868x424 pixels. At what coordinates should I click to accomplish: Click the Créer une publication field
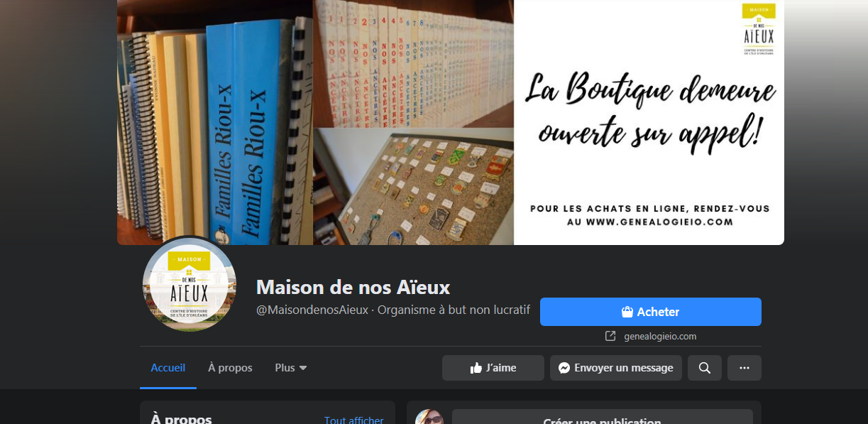pyautogui.click(x=603, y=418)
